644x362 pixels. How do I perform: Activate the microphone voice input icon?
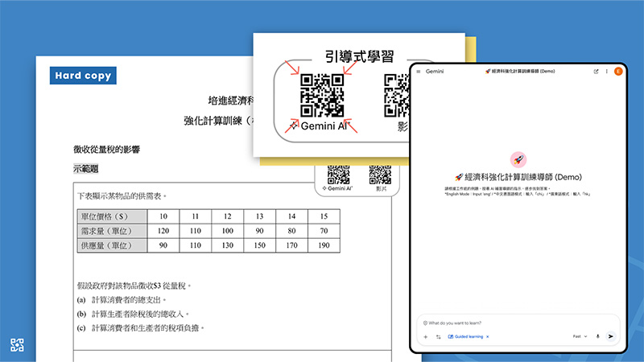[x=597, y=336]
